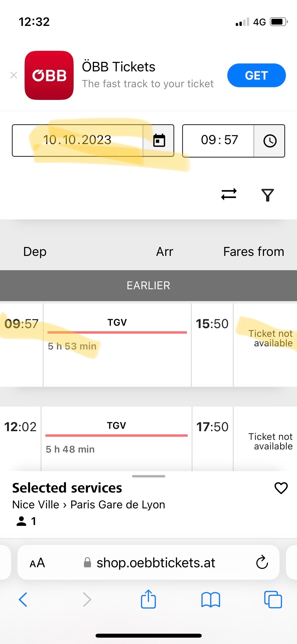Select the 12:02 TGV connection

click(x=148, y=439)
